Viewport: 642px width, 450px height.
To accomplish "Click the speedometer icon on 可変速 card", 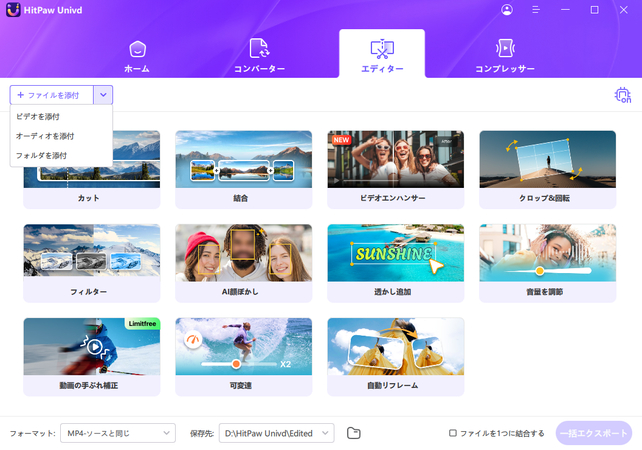I will pos(192,339).
